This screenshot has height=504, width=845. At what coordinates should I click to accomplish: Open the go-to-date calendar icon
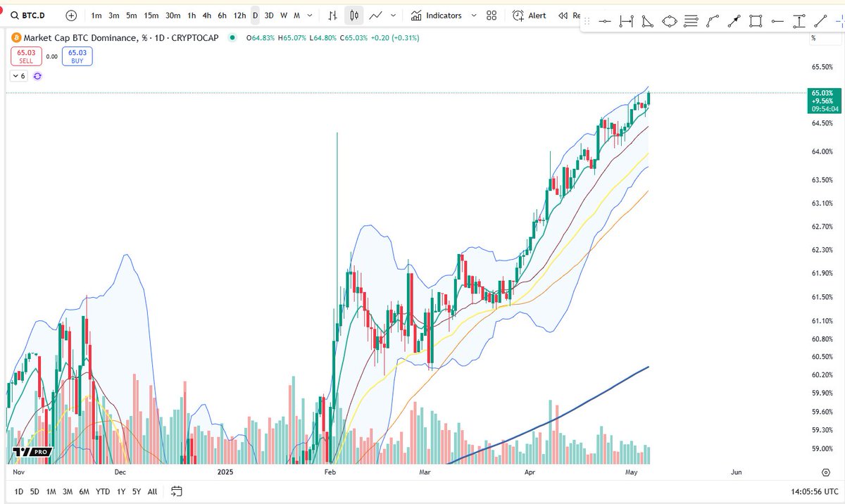tap(177, 491)
